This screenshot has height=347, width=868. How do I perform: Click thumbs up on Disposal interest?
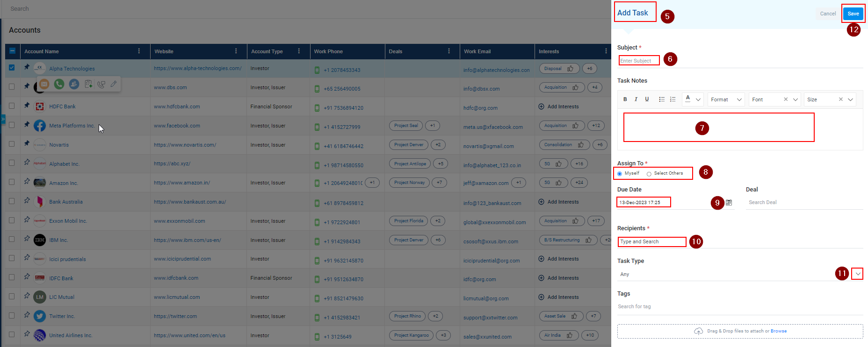point(571,69)
